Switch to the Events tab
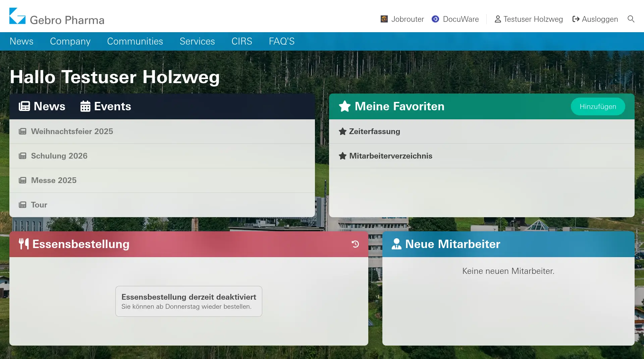The height and width of the screenshot is (359, 644). 106,106
